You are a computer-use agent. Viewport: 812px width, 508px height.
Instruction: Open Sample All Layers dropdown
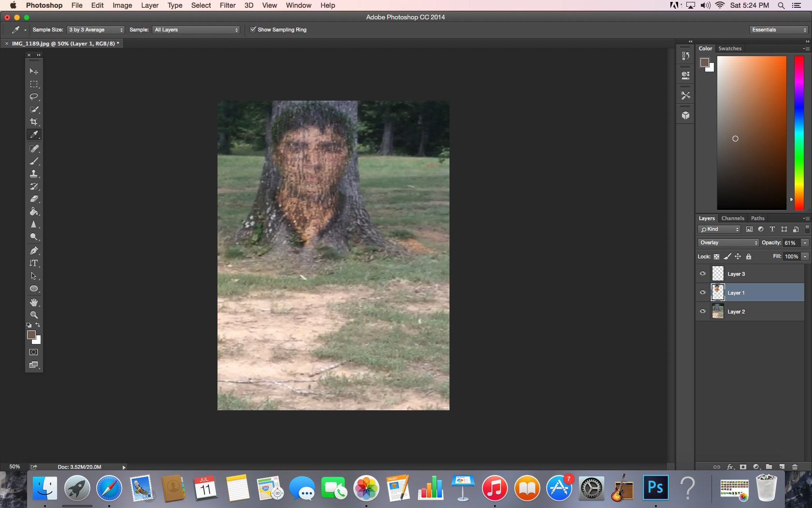pos(196,30)
